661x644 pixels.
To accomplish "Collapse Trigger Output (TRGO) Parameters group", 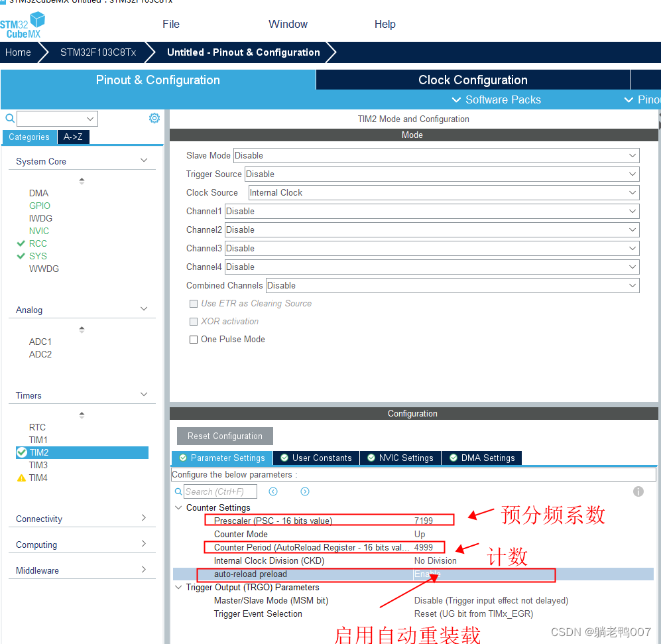I will (178, 587).
